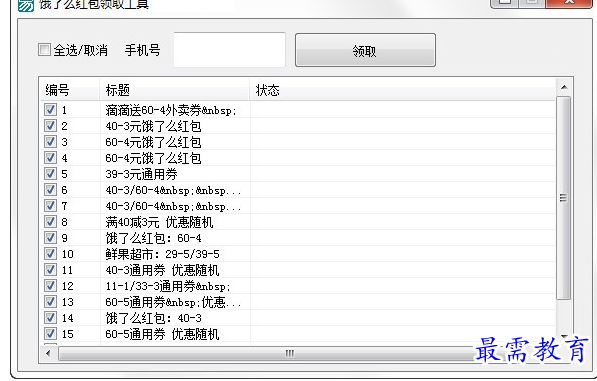
Task: Uncheck the checkbox for row 3
Action: click(x=50, y=142)
